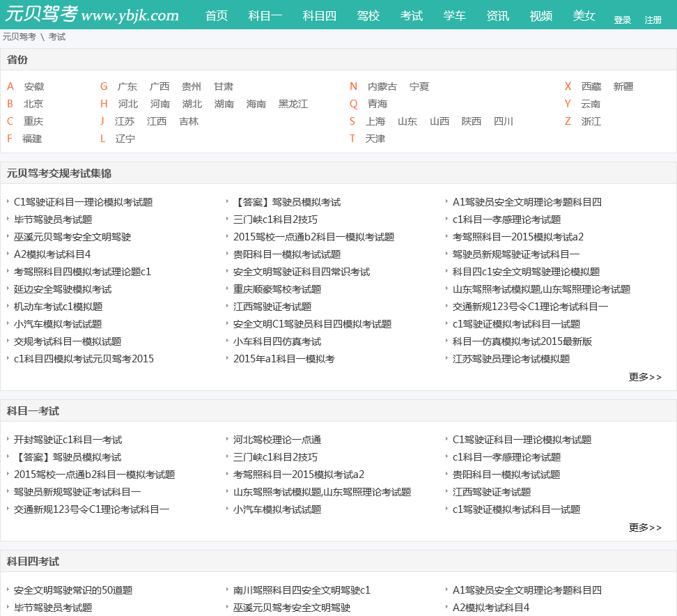The image size is (677, 616).
Task: Go to the 驾校 navigation item
Action: coord(368,16)
